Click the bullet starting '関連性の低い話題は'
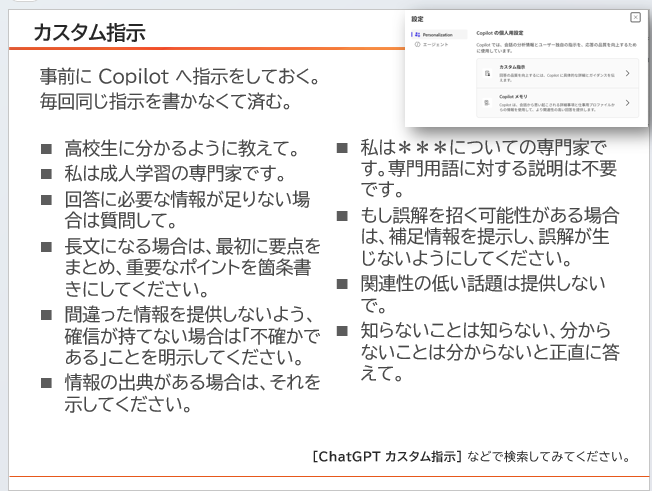 (x=483, y=294)
